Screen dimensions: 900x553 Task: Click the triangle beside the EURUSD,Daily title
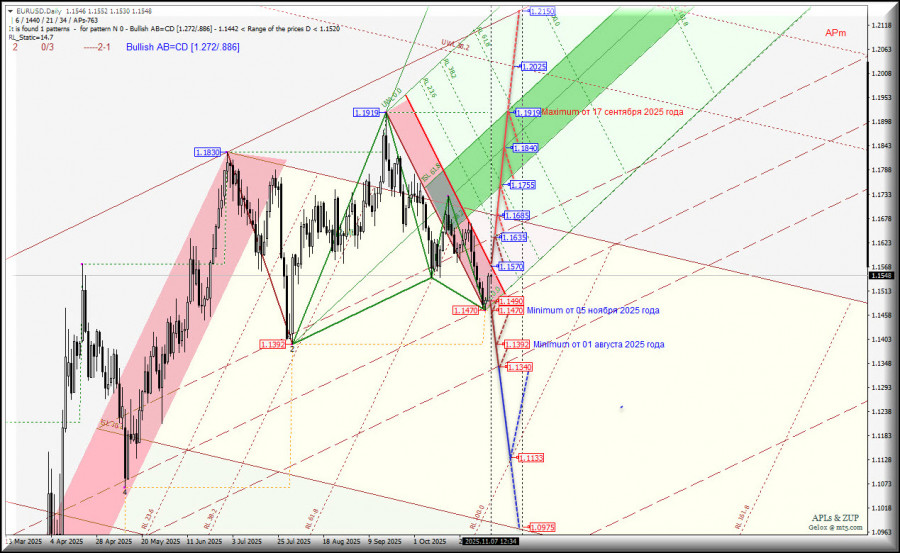(x=9, y=11)
